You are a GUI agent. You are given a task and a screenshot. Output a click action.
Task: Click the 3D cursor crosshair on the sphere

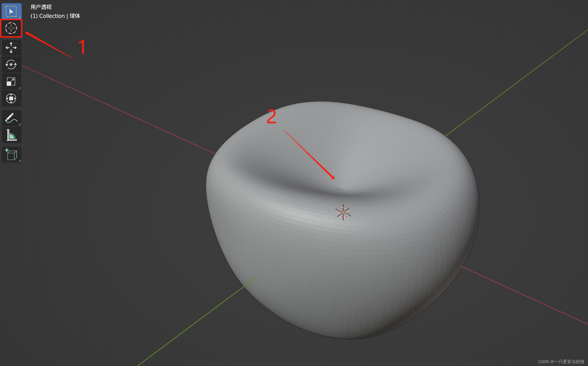pos(343,212)
